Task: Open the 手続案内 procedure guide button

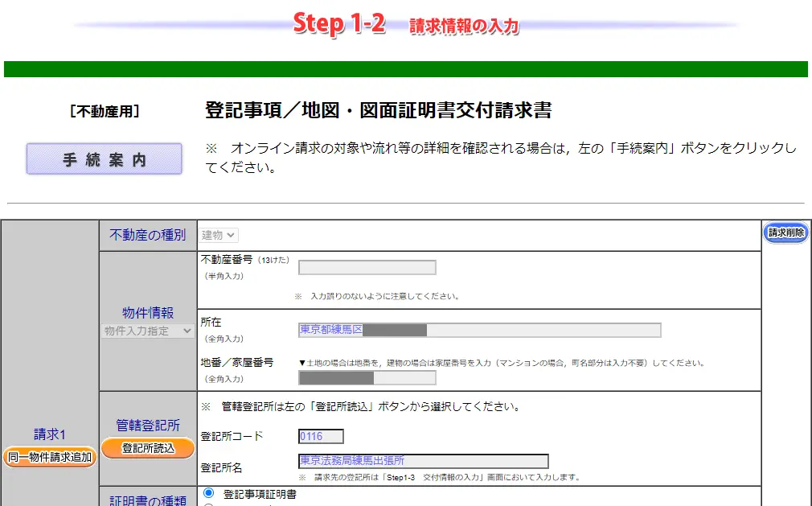Action: (x=103, y=158)
